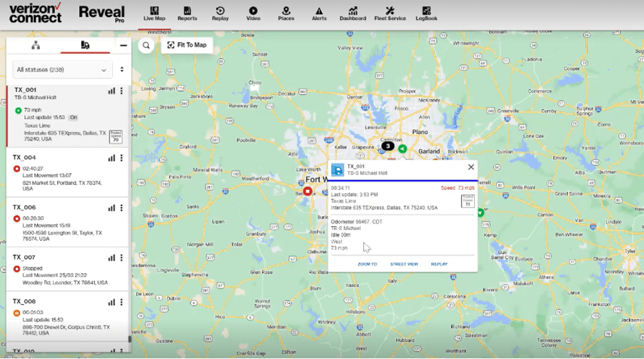Open TX_007 more options menu
This screenshot has height=359, width=644.
(121, 258)
